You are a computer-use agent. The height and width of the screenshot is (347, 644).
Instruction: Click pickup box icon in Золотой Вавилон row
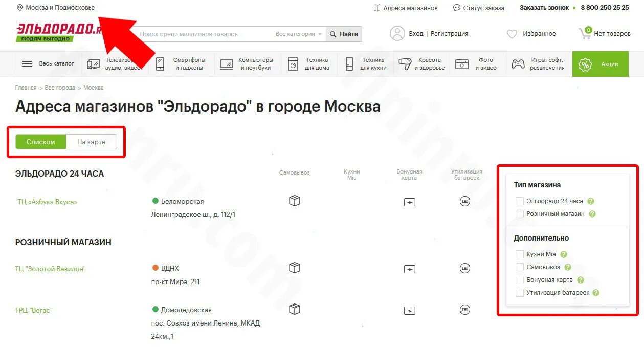295,268
